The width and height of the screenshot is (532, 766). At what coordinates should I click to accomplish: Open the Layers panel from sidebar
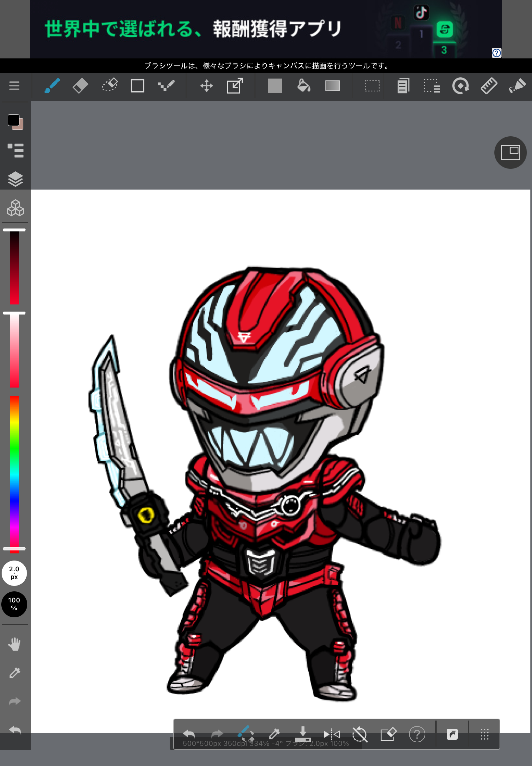click(x=15, y=179)
